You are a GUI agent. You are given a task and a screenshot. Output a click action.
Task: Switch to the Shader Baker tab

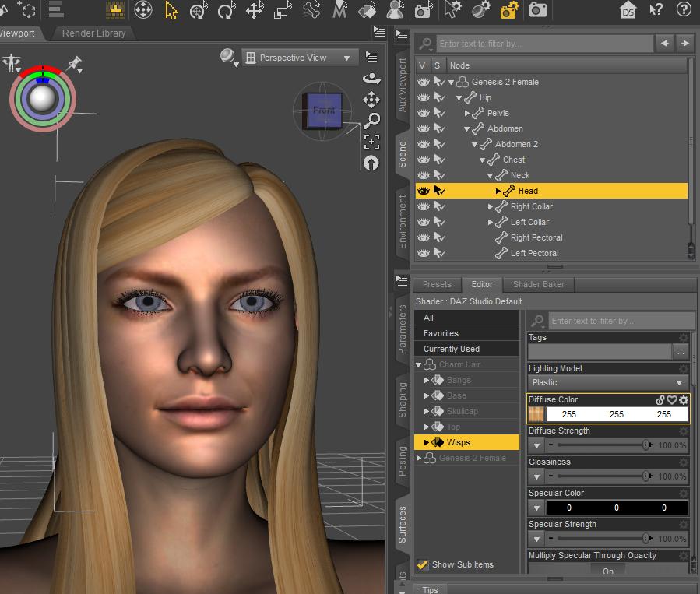click(x=538, y=284)
